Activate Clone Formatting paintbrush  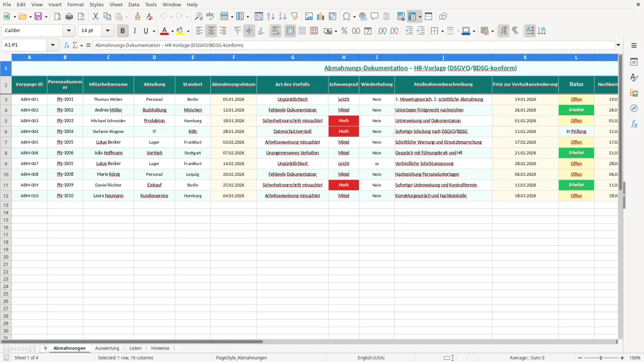138,17
